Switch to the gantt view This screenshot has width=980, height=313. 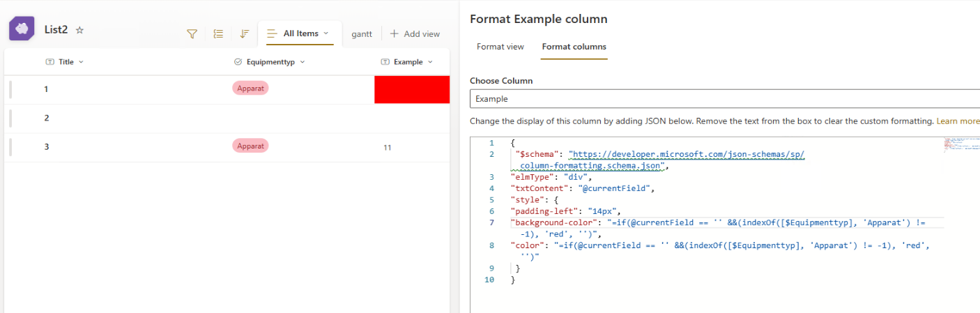[x=361, y=33]
